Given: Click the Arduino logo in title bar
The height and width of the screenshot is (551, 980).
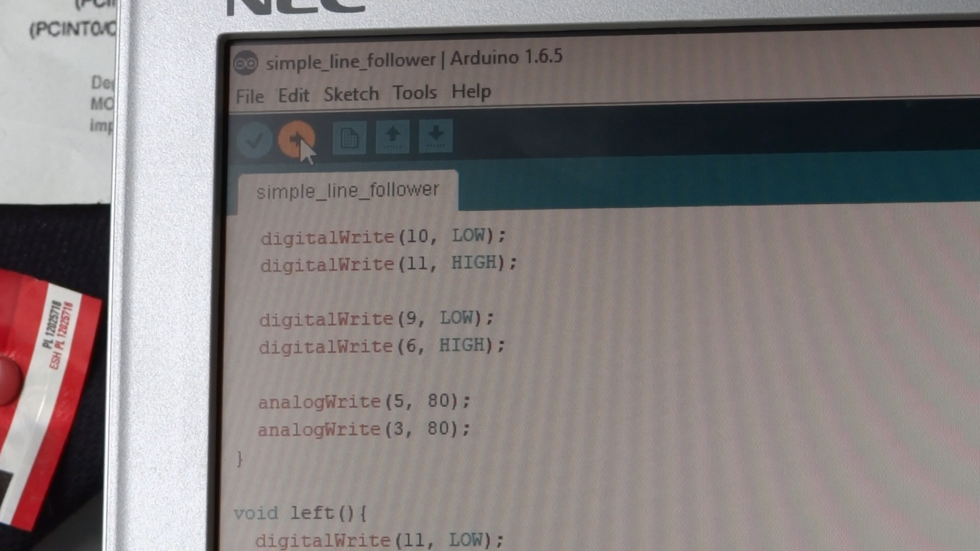Looking at the screenshot, I should click(x=246, y=64).
